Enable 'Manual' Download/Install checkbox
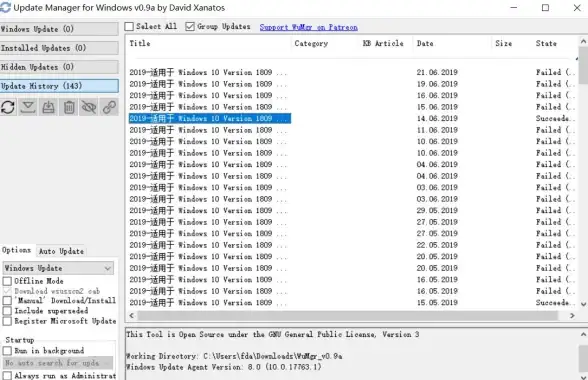Viewport: 588px width, 380px height. click(x=7, y=301)
